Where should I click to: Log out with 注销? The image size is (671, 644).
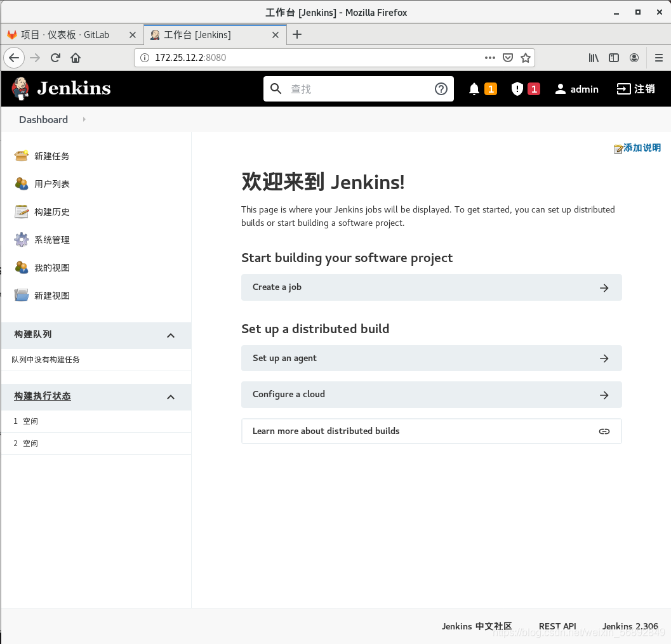(635, 89)
